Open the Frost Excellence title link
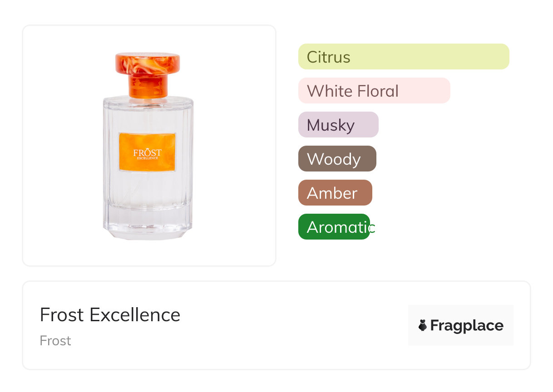Image resolution: width=553 pixels, height=392 pixels. pos(110,315)
